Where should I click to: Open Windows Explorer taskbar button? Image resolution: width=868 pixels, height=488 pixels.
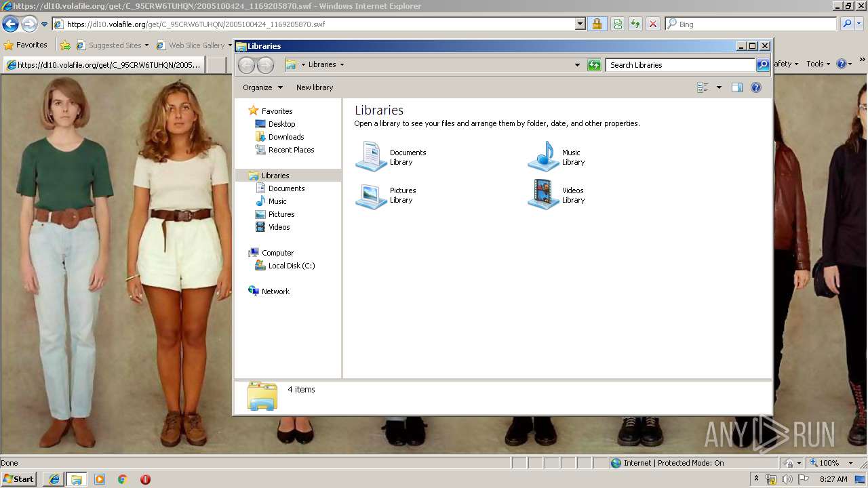click(77, 479)
